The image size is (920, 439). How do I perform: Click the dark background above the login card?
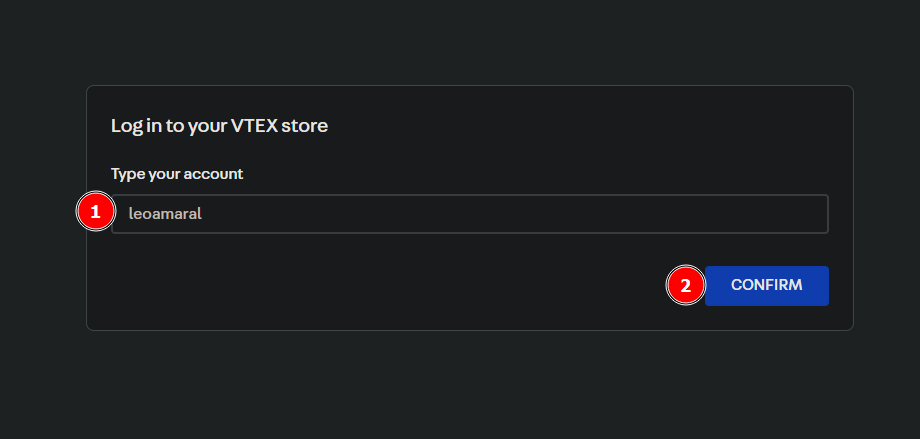click(460, 42)
